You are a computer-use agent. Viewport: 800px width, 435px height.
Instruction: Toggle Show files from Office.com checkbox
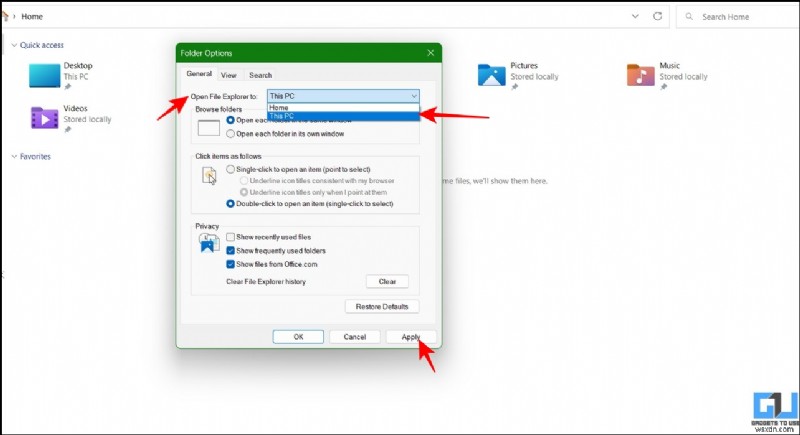(x=231, y=264)
